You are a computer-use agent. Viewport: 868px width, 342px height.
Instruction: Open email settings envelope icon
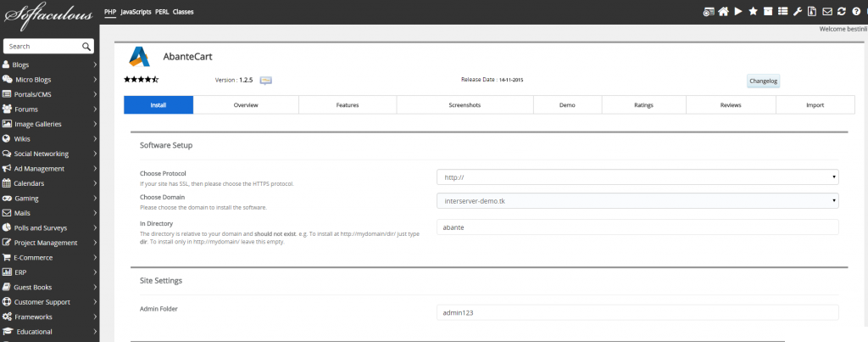[827, 12]
